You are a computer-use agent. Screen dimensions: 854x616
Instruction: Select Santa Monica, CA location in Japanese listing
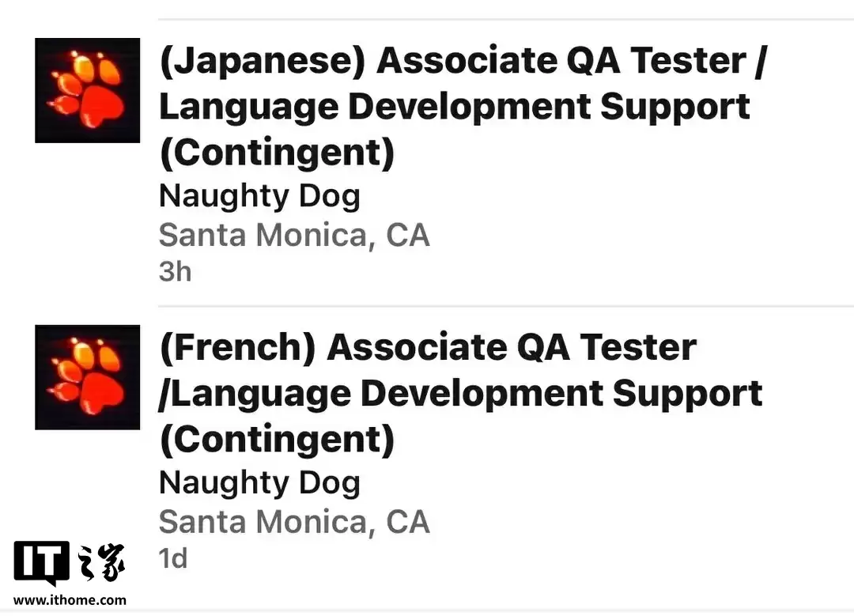click(x=294, y=235)
